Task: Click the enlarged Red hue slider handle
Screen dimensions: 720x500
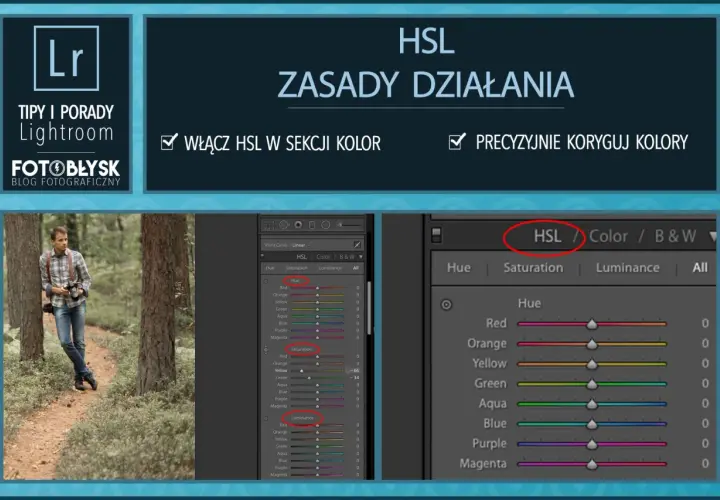Action: (x=592, y=324)
